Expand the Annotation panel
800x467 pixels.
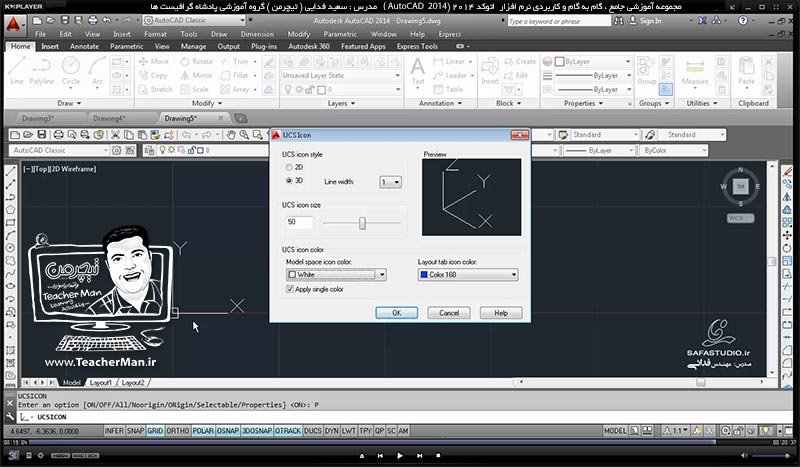tap(440, 103)
